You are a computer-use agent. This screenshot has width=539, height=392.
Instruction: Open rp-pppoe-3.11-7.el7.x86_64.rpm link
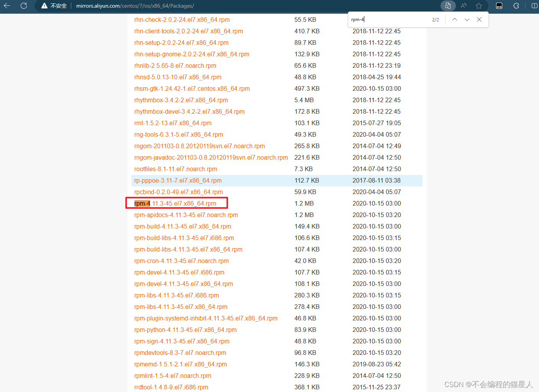[x=178, y=180]
